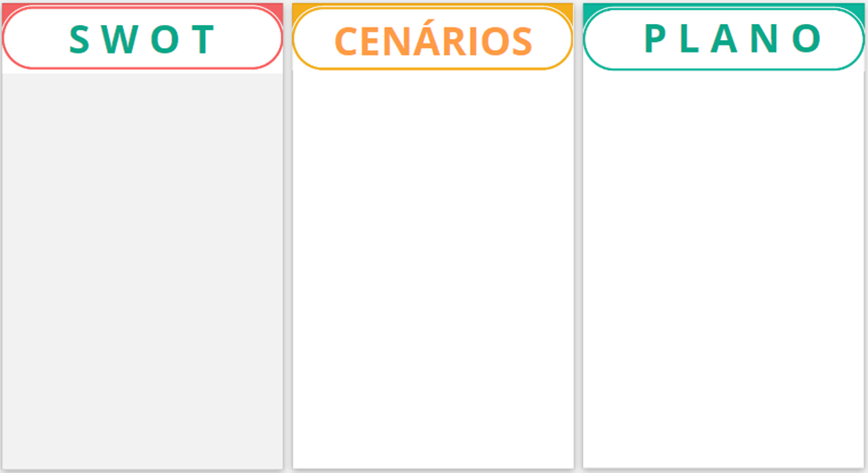This screenshot has width=868, height=473.
Task: Click the white CENÁRIOS panel body
Action: click(x=432, y=267)
